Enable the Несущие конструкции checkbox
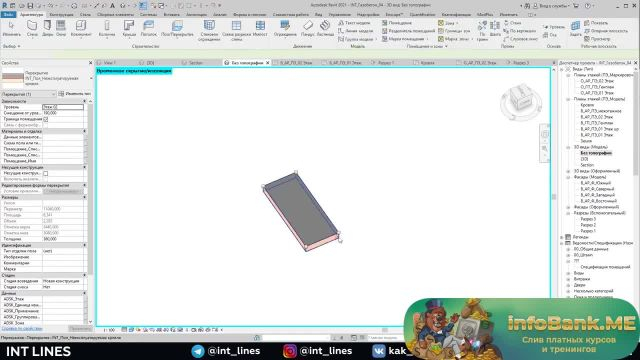Screen dimensions: 640x360 click(46, 173)
